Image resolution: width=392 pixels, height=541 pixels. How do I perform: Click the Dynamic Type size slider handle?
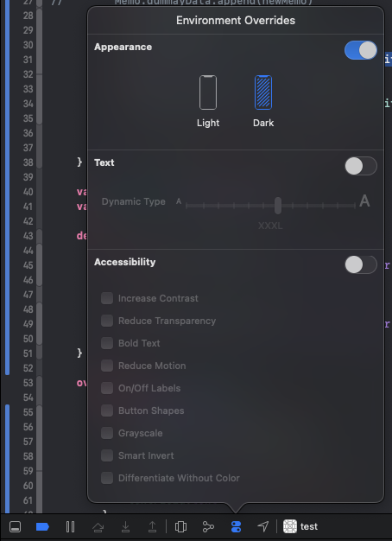point(278,206)
